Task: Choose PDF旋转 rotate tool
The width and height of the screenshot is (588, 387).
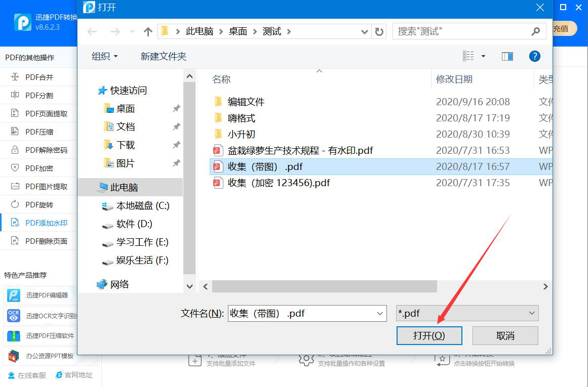Action: (x=38, y=204)
